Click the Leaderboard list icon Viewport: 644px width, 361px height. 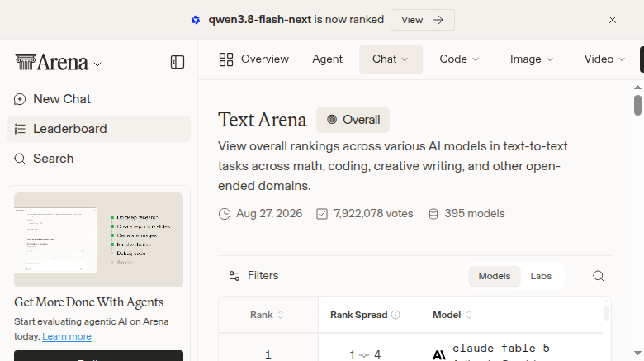click(x=20, y=129)
